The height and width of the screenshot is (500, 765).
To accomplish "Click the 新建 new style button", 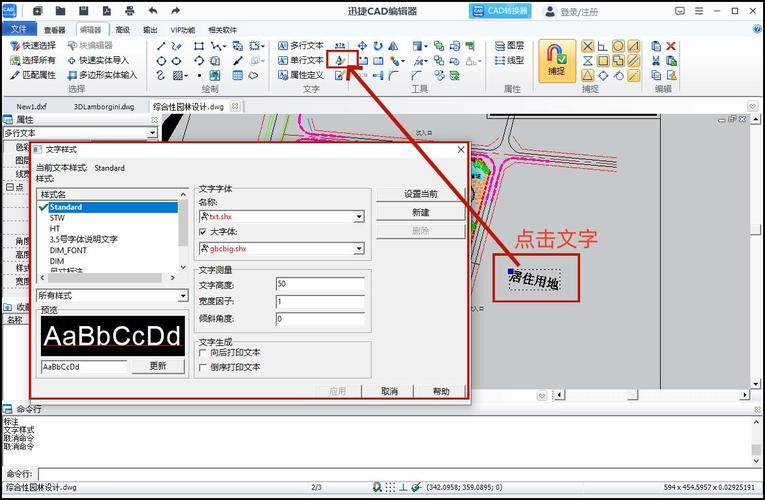I will (420, 212).
